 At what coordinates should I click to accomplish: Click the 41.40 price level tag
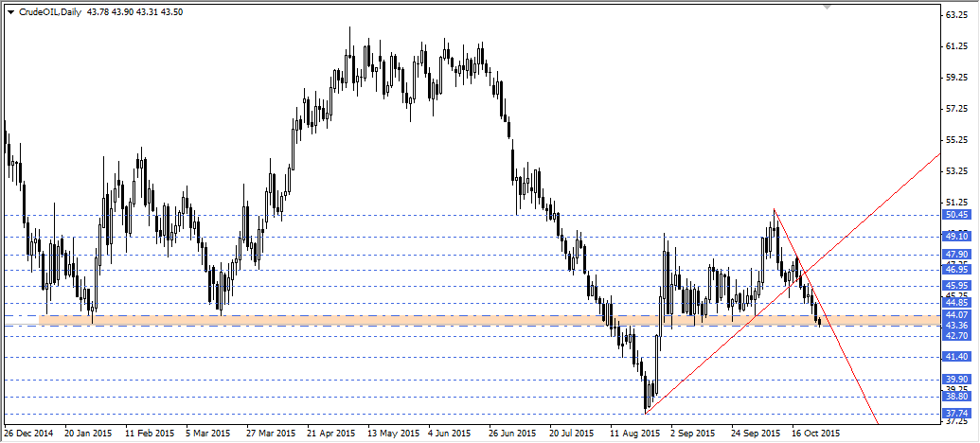956,357
